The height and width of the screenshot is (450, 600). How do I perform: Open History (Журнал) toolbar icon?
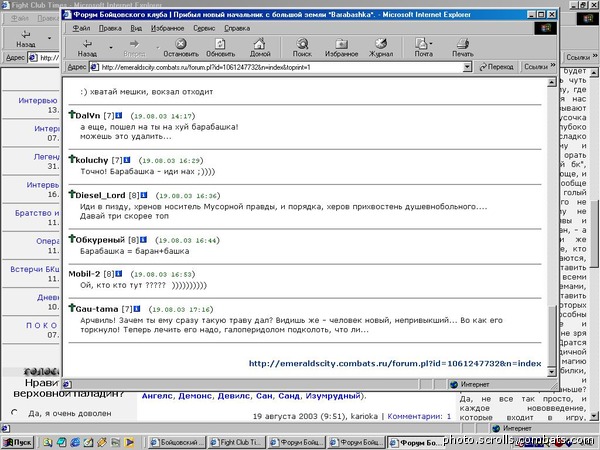click(x=381, y=48)
